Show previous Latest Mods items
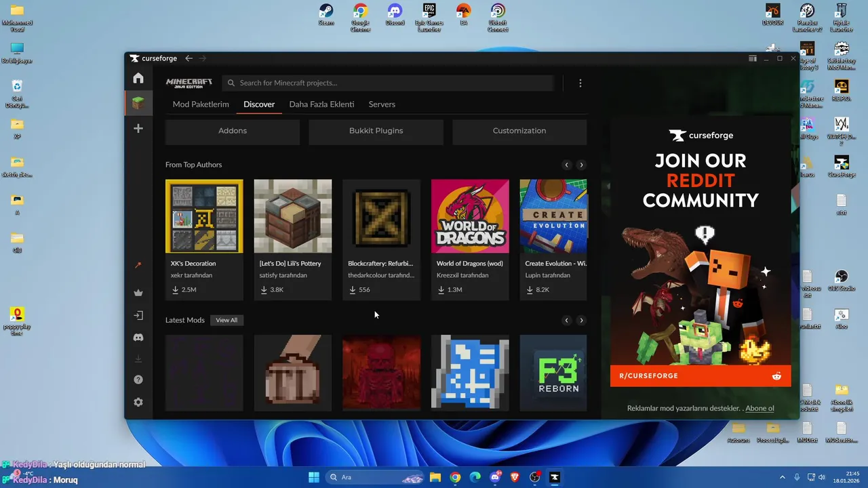 click(566, 320)
